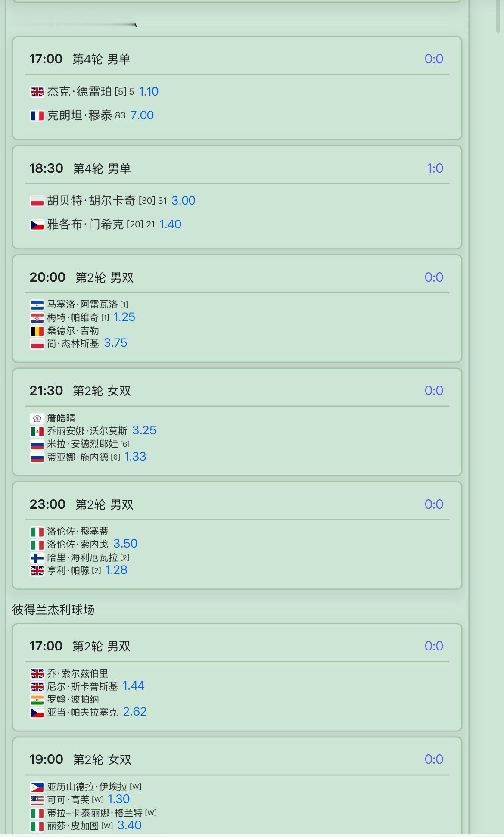Open the 0:0 score of the 23:00 men's doubles

coord(434,504)
